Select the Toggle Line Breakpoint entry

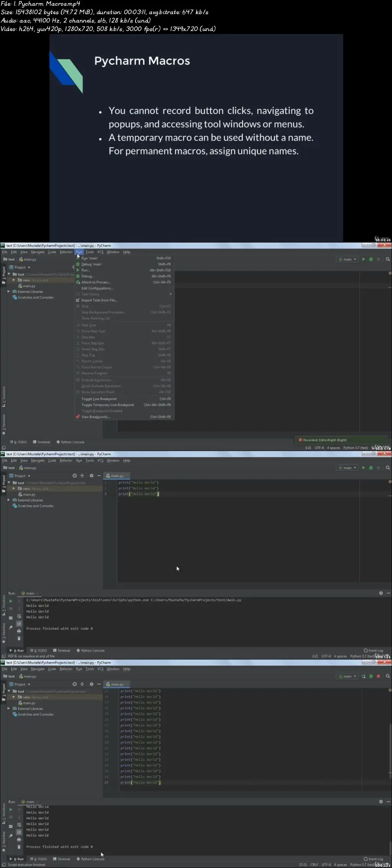[99, 399]
